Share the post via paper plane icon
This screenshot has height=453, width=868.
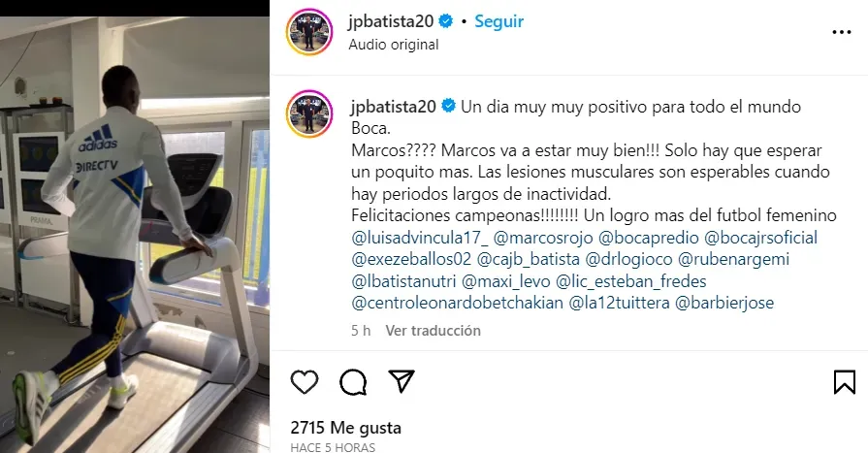click(x=402, y=381)
